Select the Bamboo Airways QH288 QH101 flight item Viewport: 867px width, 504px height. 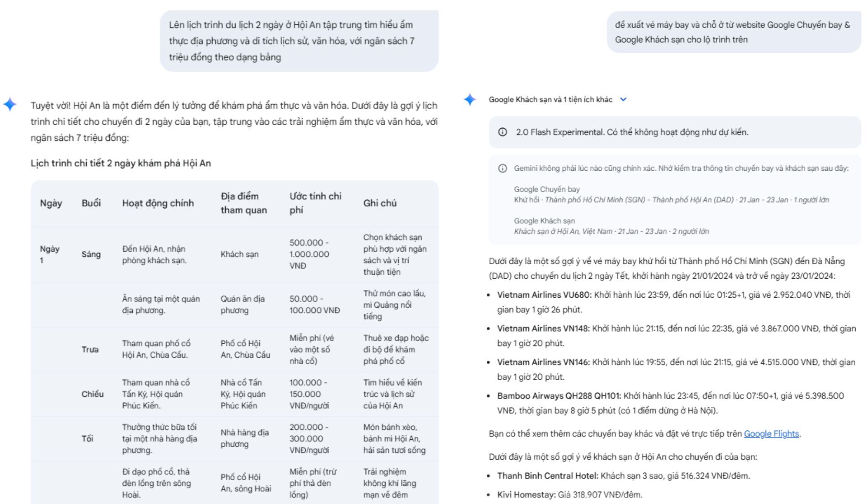click(x=671, y=403)
